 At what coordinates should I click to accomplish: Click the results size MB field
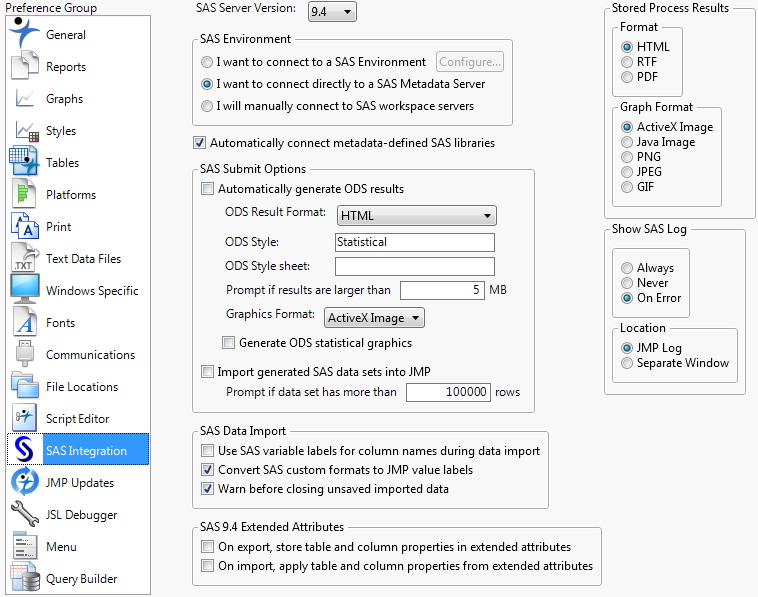coord(442,290)
